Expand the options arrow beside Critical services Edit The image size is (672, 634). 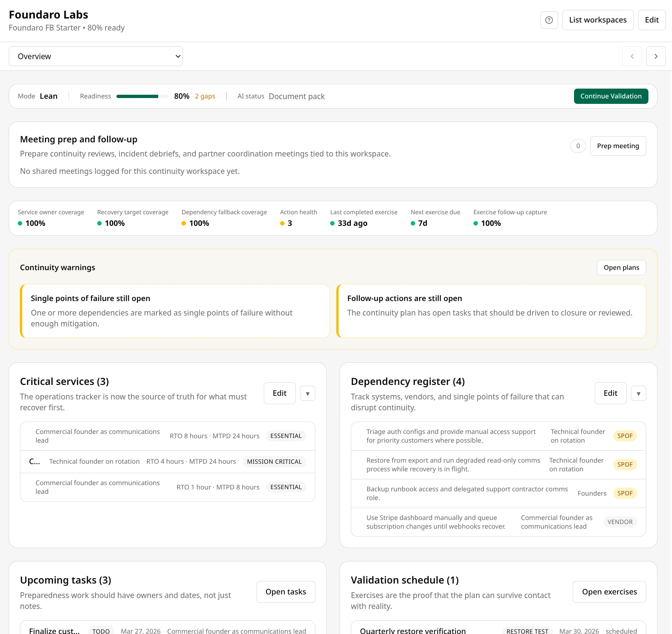click(308, 393)
